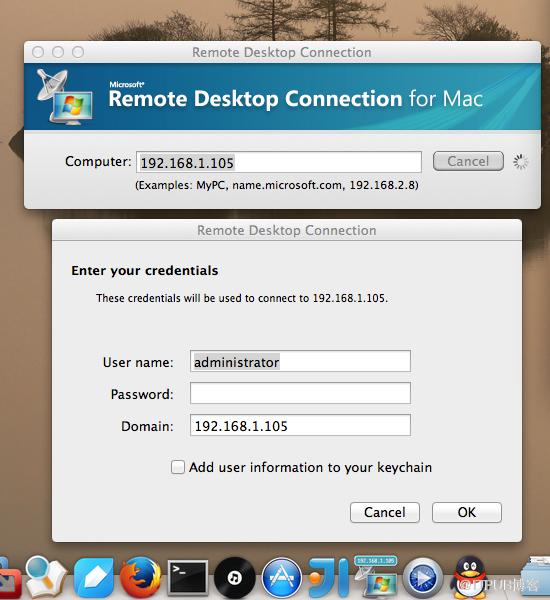
Task: Open the blue play-button player in the Dock
Action: coord(423,578)
